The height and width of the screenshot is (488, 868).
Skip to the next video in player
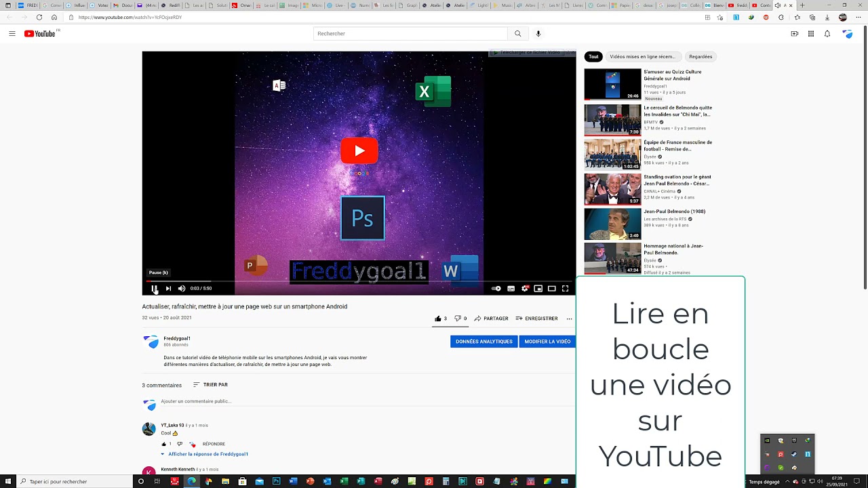coord(168,289)
